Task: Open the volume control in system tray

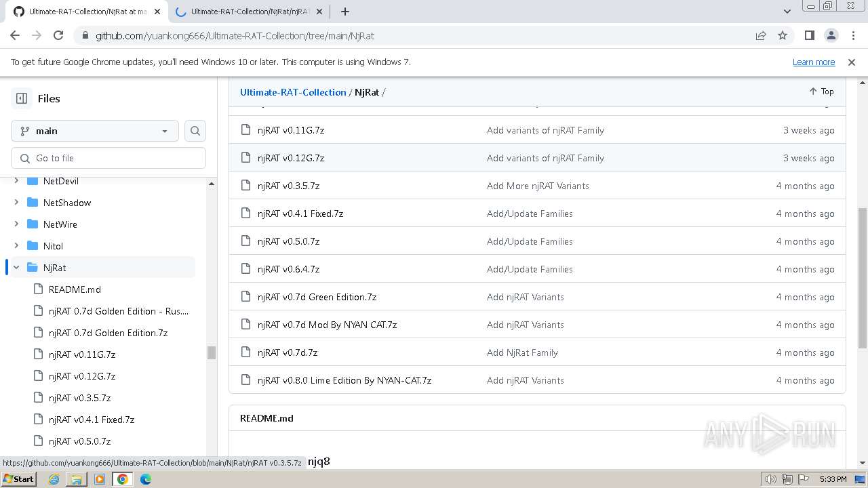Action: pos(771,479)
